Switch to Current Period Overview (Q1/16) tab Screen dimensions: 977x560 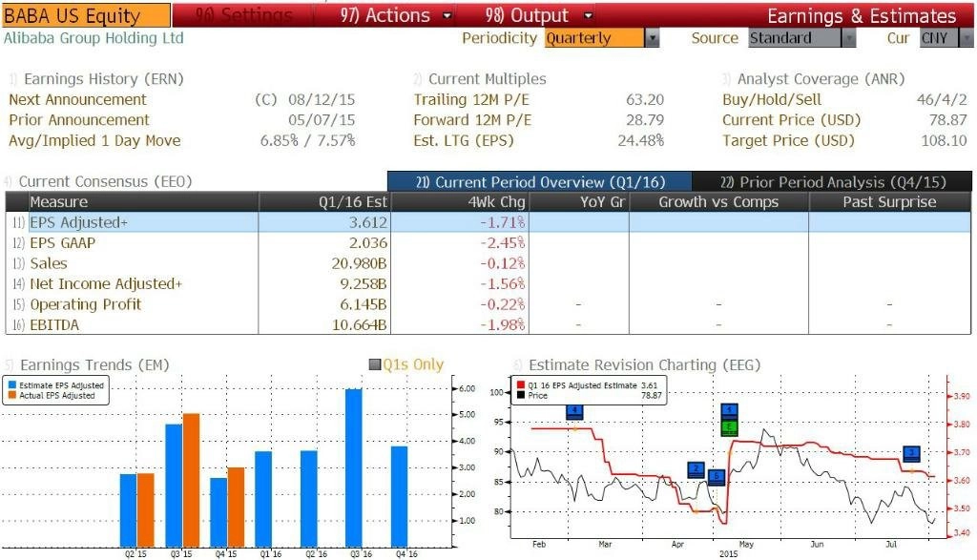pyautogui.click(x=540, y=182)
